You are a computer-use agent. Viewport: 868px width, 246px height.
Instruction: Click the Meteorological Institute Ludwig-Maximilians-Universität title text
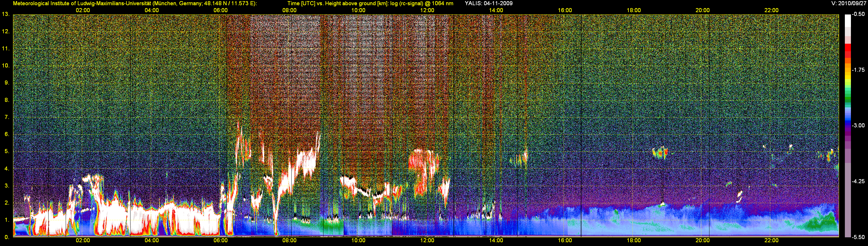(135, 3)
